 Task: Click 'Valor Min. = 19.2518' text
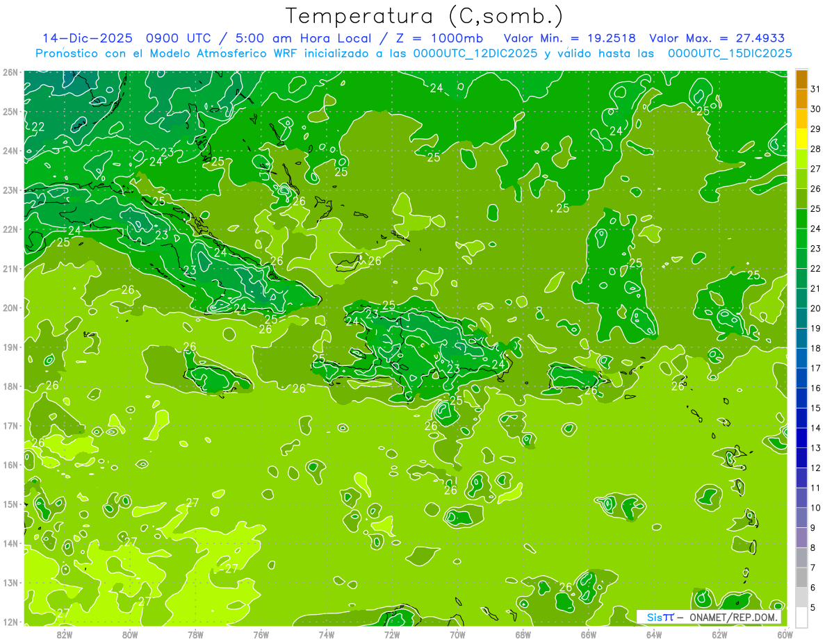(x=571, y=38)
